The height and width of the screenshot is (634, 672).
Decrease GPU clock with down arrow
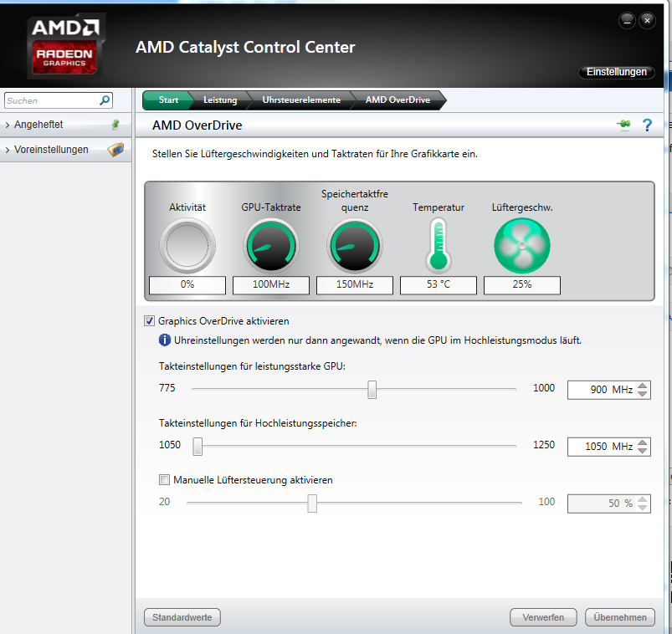click(x=642, y=394)
